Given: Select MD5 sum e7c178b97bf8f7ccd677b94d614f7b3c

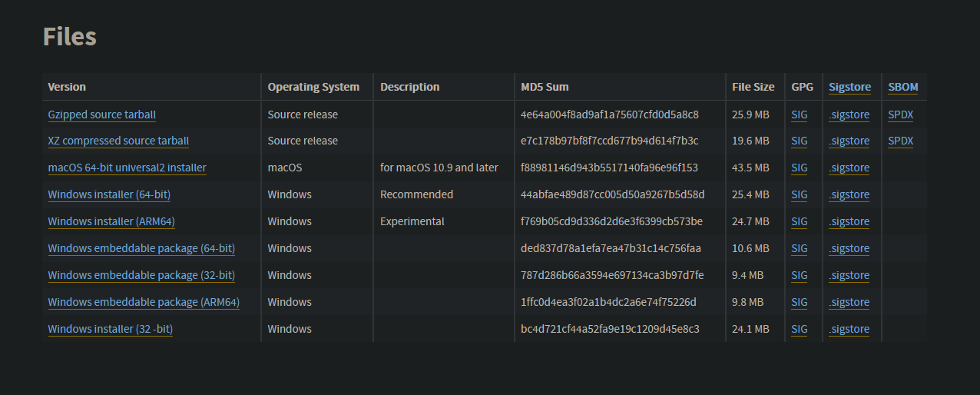Looking at the screenshot, I should (x=610, y=141).
